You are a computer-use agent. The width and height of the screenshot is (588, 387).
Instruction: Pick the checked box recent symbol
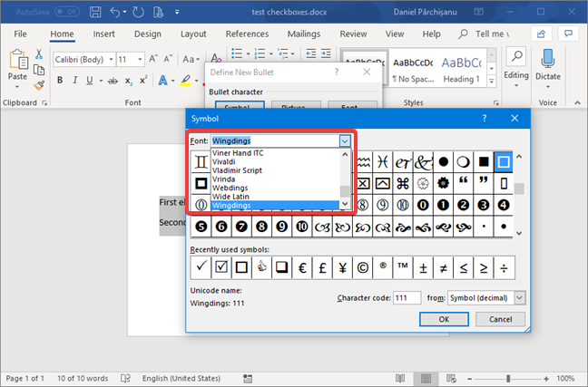pyautogui.click(x=221, y=267)
